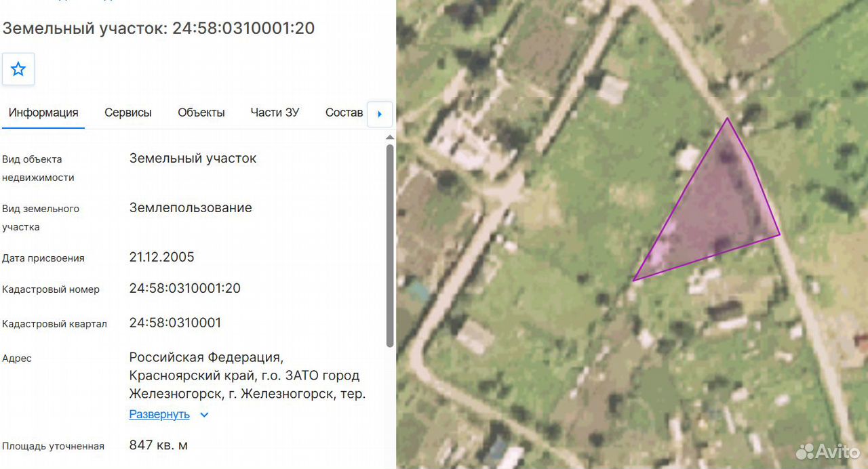This screenshot has height=469, width=868.
Task: Click the Кадастровый квартал label
Action: coord(55,324)
